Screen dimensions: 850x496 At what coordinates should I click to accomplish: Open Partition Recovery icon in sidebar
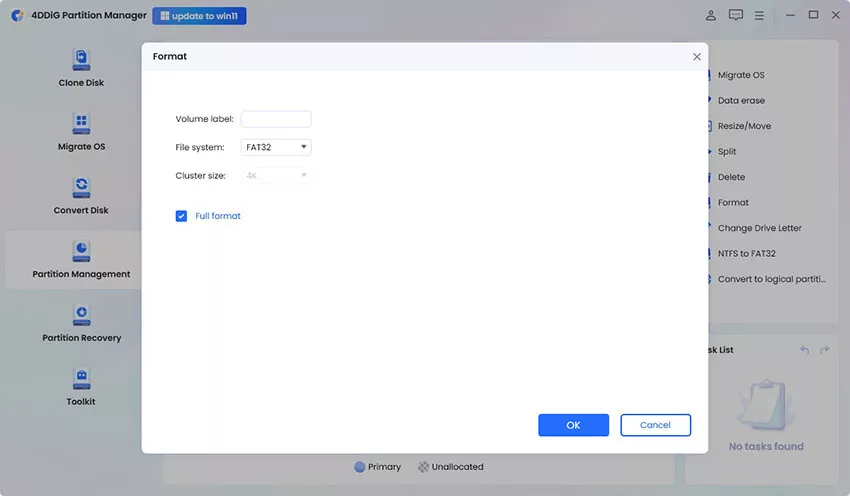(x=81, y=315)
